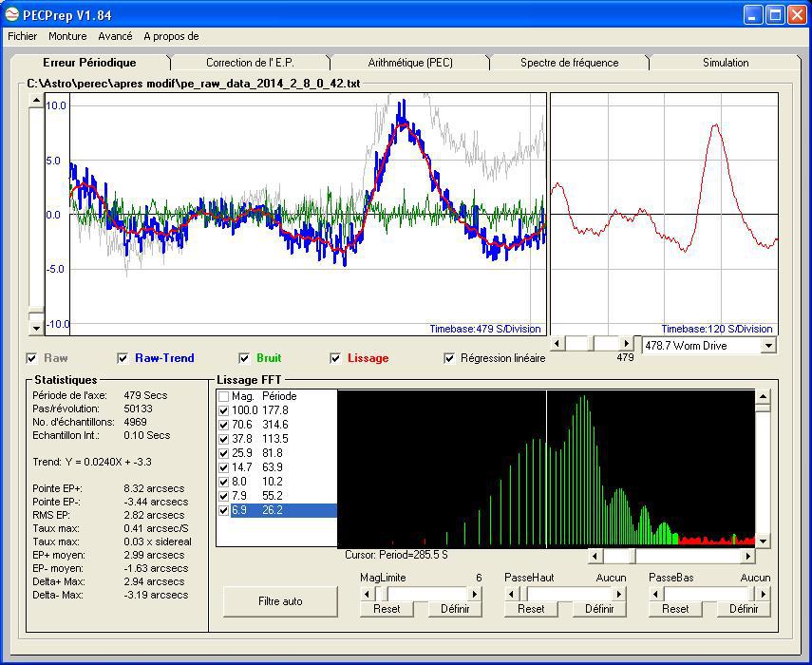The width and height of the screenshot is (812, 665).
Task: Click the FFT spectrum horizontal scrollbar right arrow
Action: coord(747,556)
